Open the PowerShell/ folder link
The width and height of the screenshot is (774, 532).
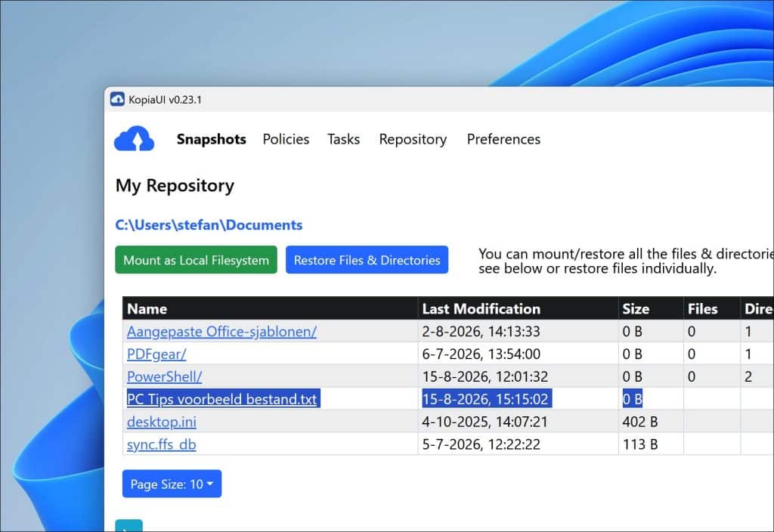click(164, 376)
